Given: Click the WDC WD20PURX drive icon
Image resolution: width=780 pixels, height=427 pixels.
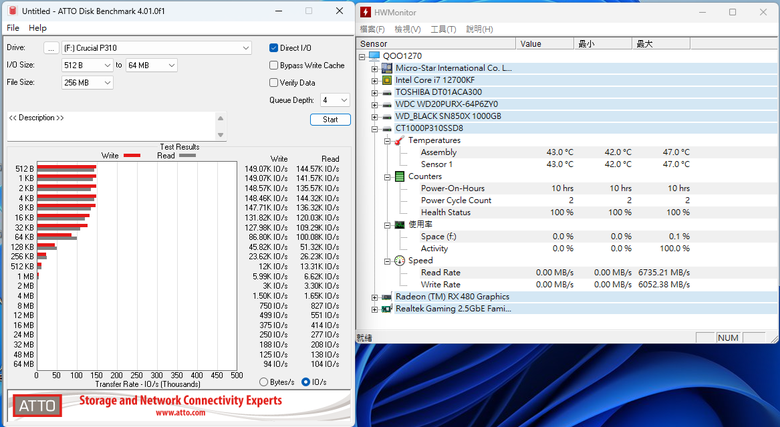Looking at the screenshot, I should (x=387, y=104).
